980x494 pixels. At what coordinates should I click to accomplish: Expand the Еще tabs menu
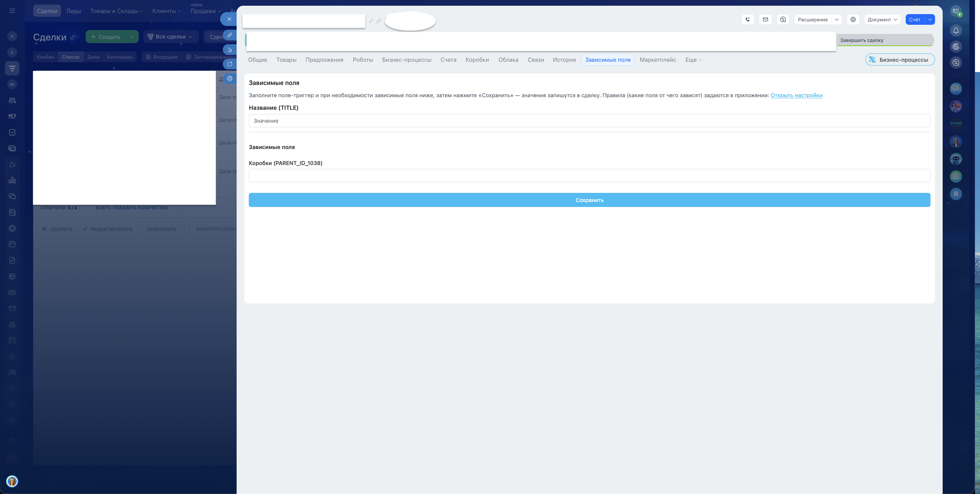click(x=693, y=60)
